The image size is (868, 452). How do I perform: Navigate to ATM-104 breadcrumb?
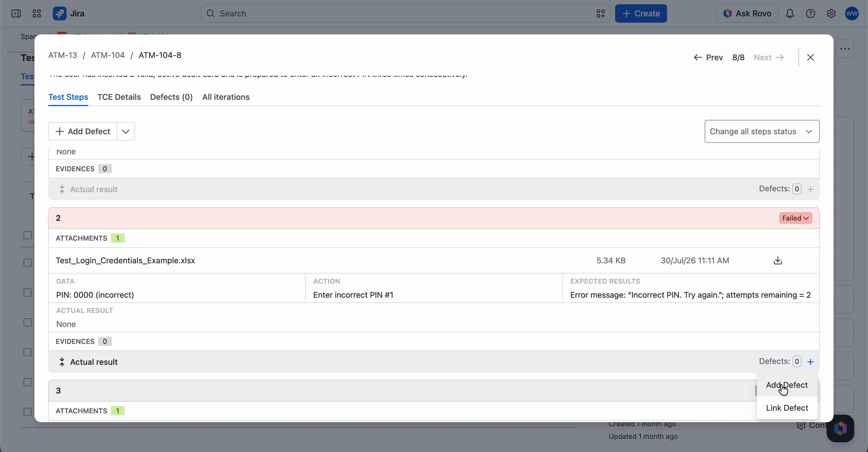coord(108,55)
